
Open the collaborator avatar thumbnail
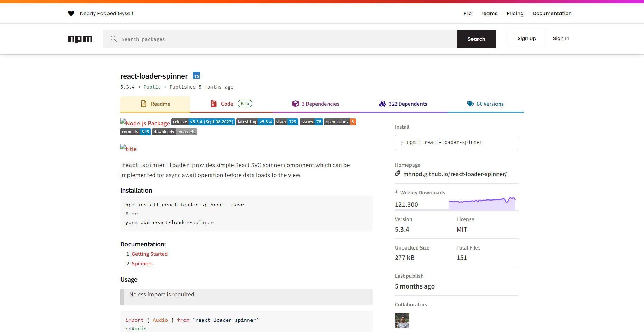402,320
